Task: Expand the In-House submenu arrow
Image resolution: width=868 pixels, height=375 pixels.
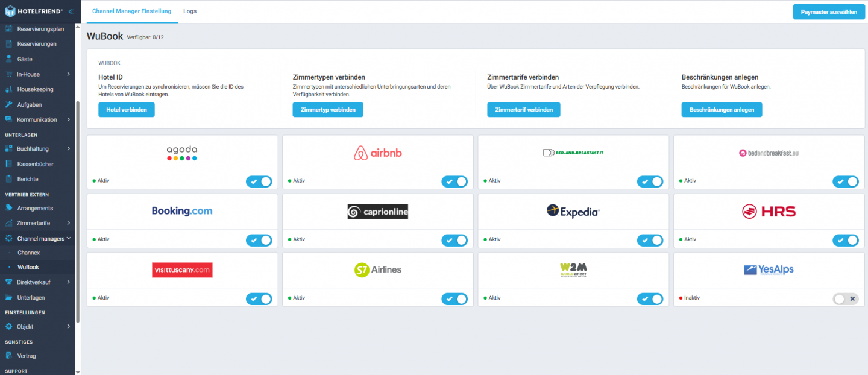Action: point(68,74)
